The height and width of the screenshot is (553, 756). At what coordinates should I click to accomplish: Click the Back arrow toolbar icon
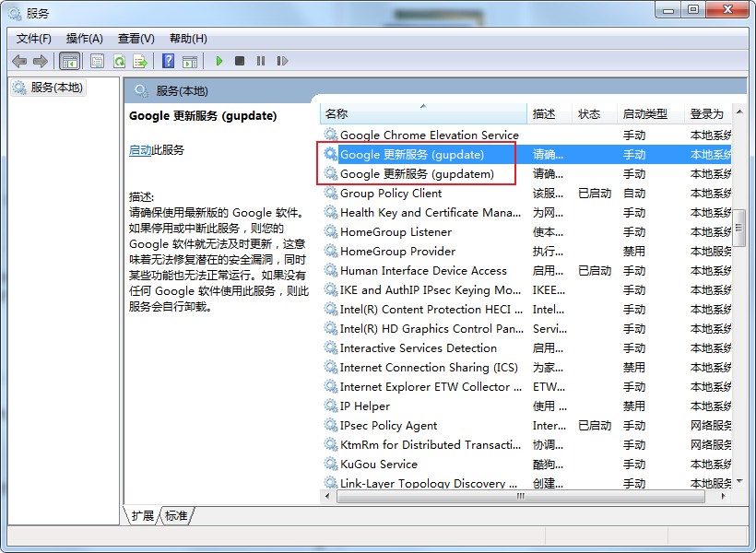(x=19, y=61)
